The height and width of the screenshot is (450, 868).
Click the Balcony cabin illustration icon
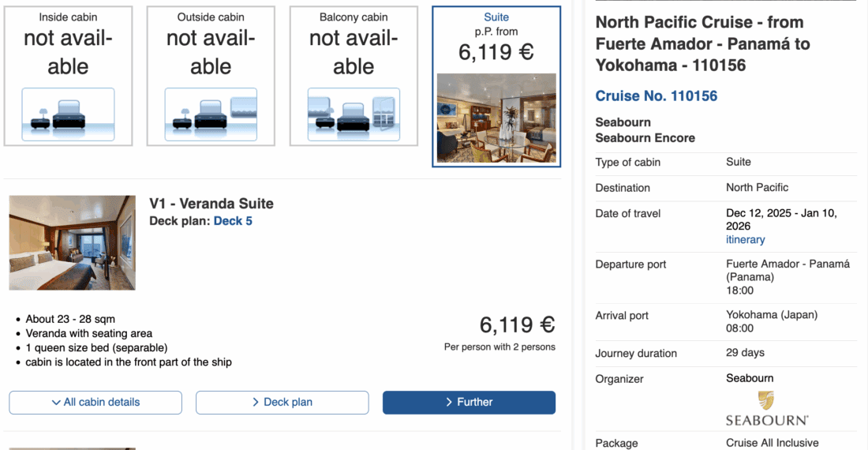[x=354, y=114]
